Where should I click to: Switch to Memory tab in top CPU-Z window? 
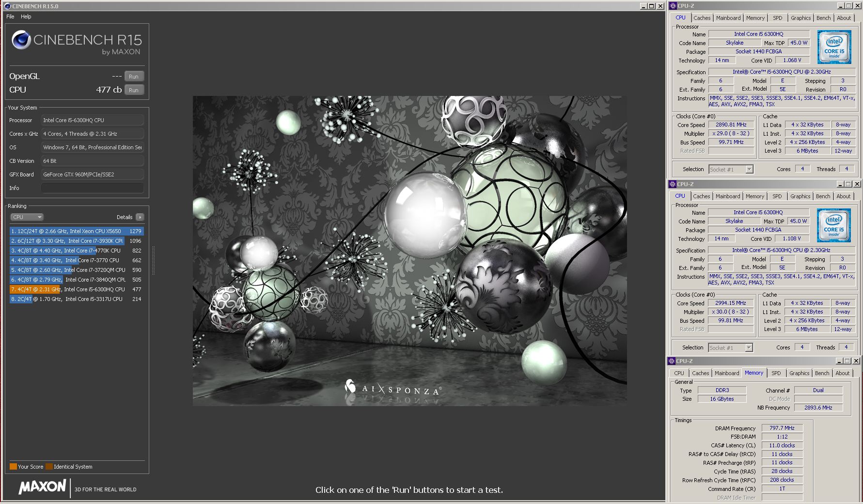pyautogui.click(x=755, y=18)
